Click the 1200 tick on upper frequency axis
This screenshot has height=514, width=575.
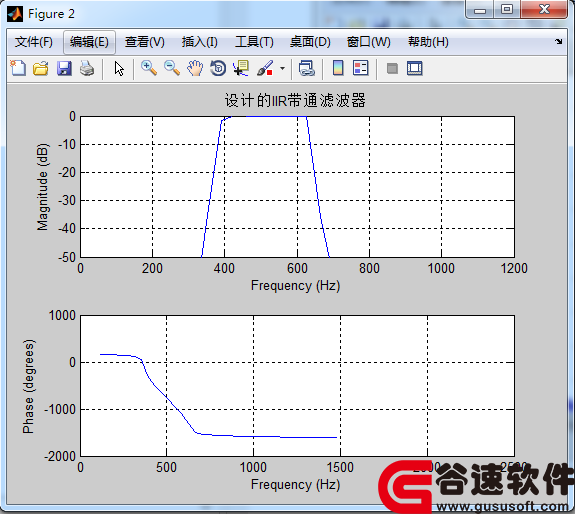tap(514, 268)
